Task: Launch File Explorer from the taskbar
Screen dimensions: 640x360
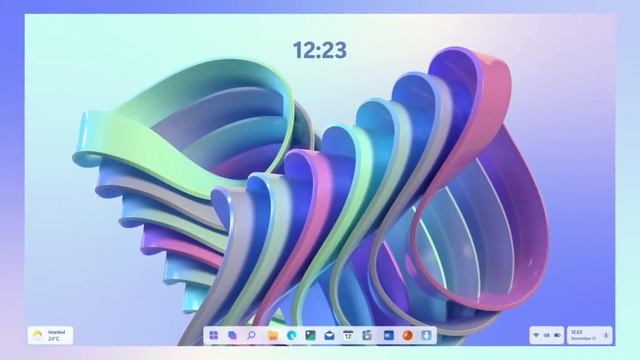Action: (x=273, y=336)
